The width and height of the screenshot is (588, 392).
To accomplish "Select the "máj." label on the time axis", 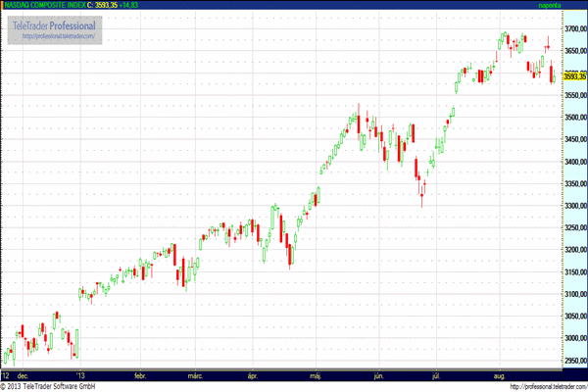I will click(x=317, y=374).
